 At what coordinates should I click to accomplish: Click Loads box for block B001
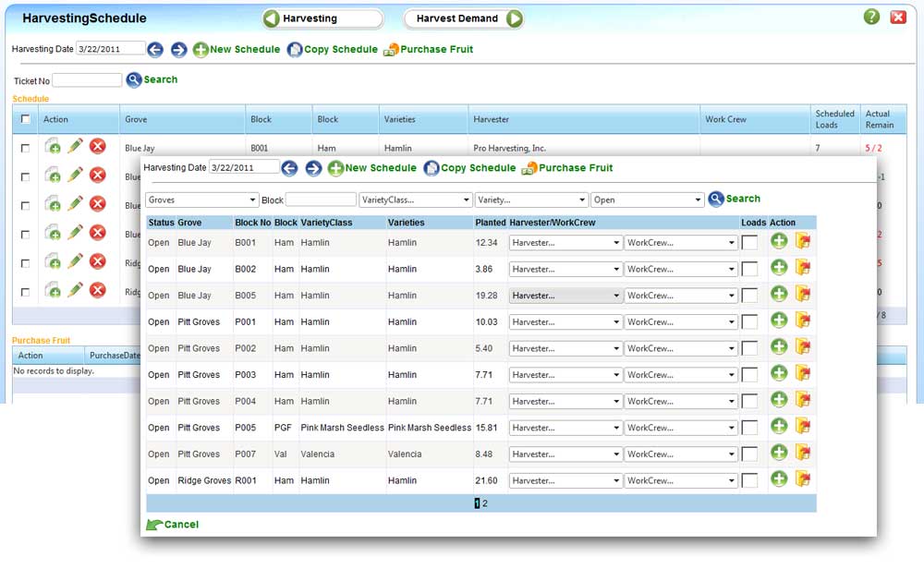coord(749,243)
